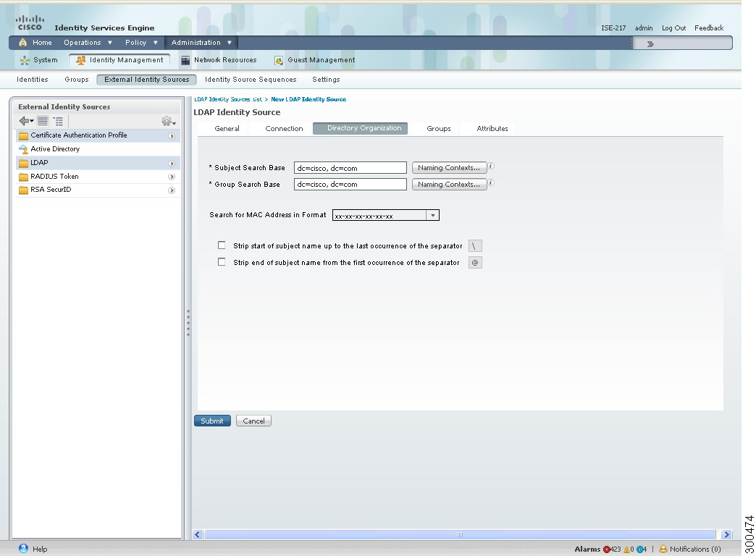Screen dimensions: 756x556
Task: Click Naming Contexts for Subject Search Base
Action: 449,168
